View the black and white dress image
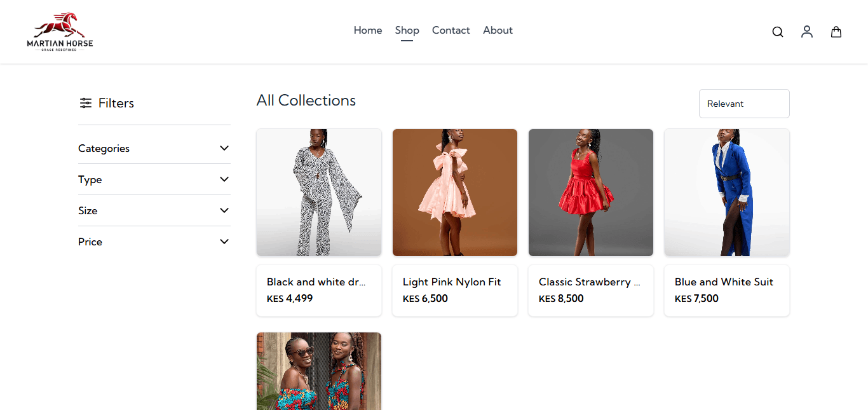Screen dimensions: 868x410 coord(319,192)
